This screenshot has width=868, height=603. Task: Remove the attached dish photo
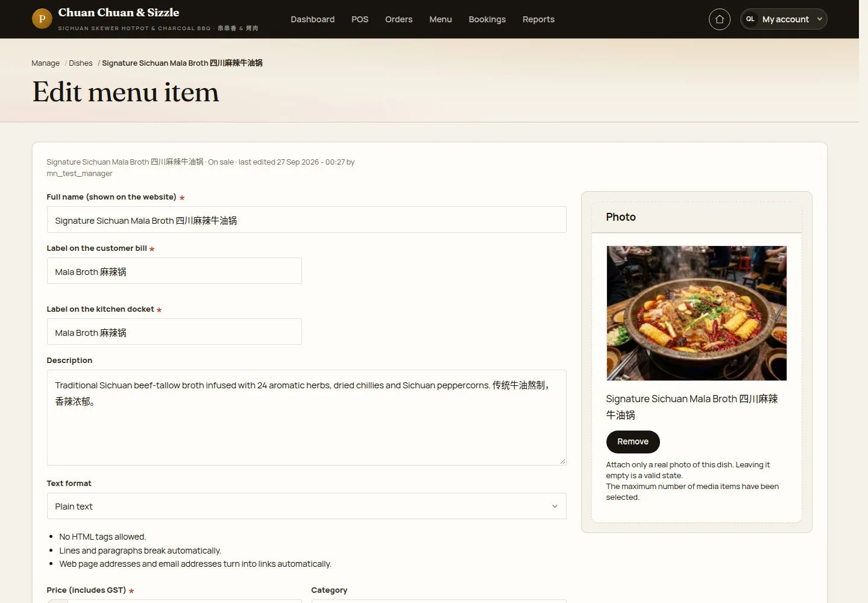click(632, 441)
